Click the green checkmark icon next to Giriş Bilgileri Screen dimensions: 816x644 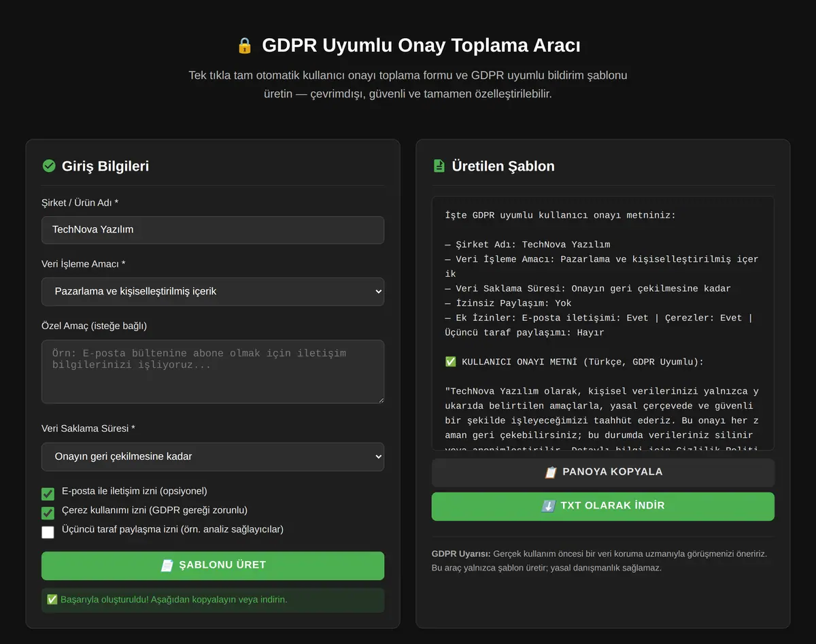(49, 166)
